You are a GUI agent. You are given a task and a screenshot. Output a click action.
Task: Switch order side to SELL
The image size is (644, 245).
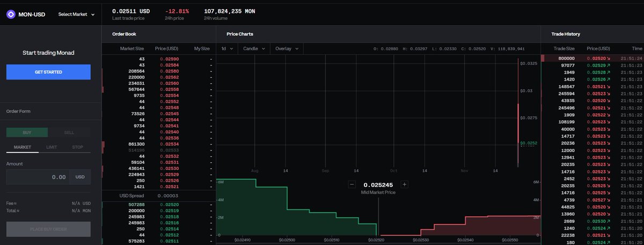tap(69, 132)
